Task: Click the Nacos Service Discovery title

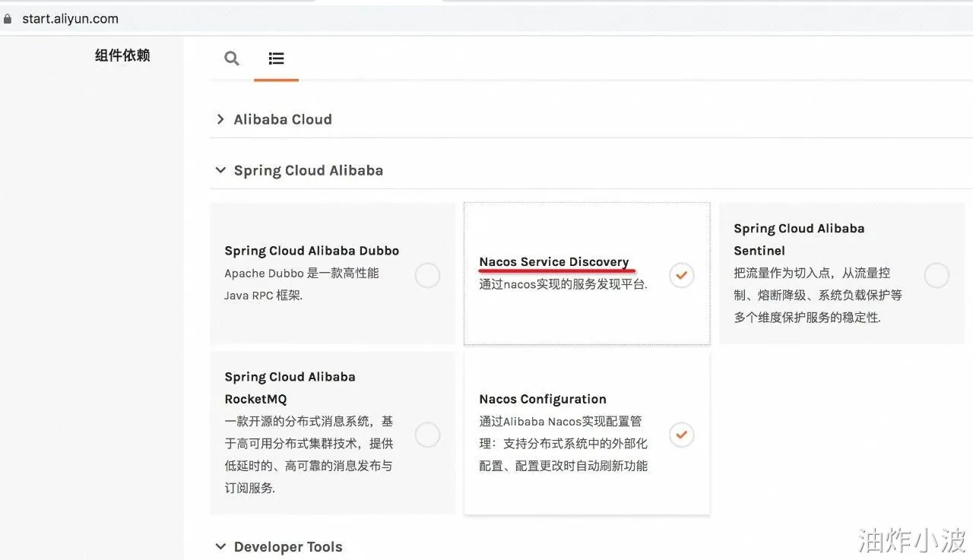Action: pos(553,262)
